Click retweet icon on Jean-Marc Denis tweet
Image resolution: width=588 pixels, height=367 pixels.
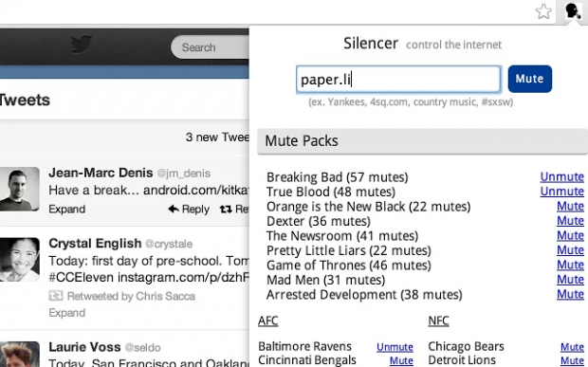226,209
